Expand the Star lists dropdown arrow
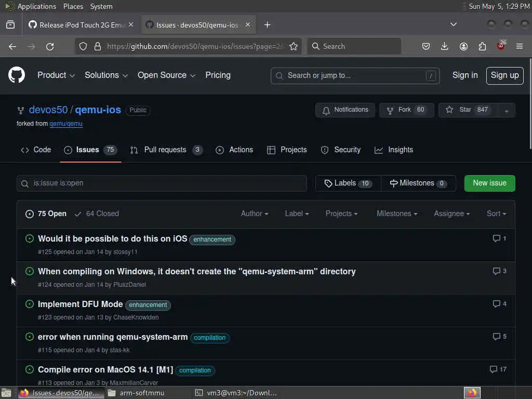Screen dimensions: 532x399 (x=507, y=111)
